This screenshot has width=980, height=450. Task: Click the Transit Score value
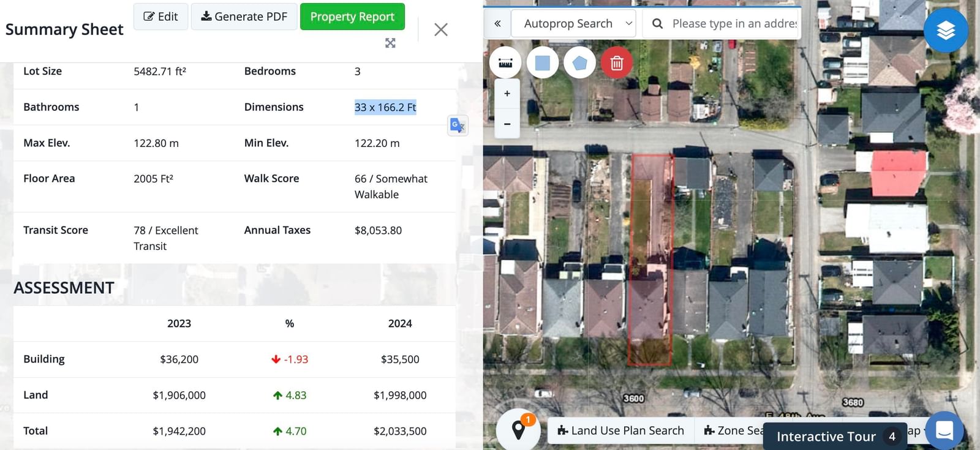click(166, 238)
